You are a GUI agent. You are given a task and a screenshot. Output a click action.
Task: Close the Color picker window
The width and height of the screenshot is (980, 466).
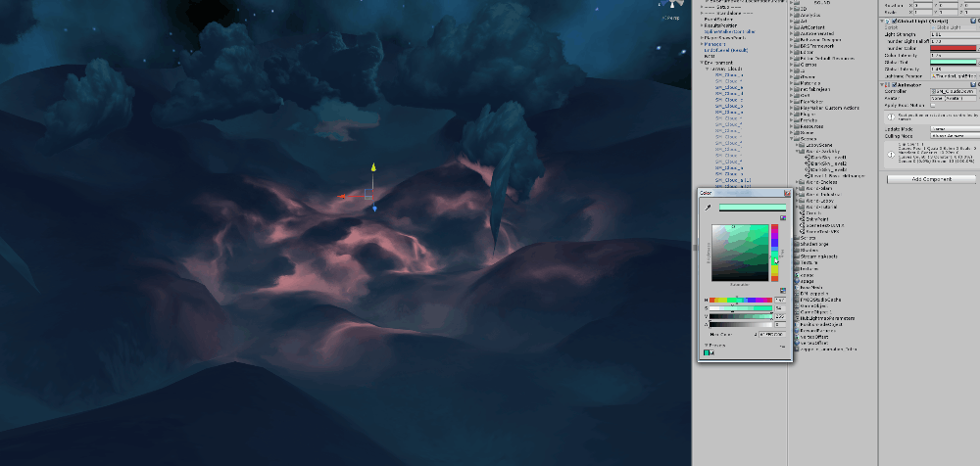(788, 193)
